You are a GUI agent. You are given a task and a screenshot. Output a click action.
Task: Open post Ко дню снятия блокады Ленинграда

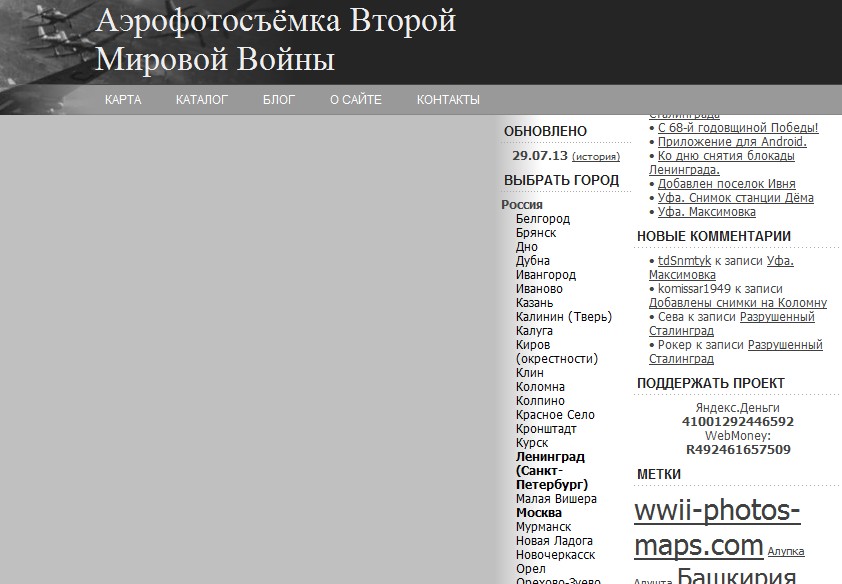[x=722, y=163]
